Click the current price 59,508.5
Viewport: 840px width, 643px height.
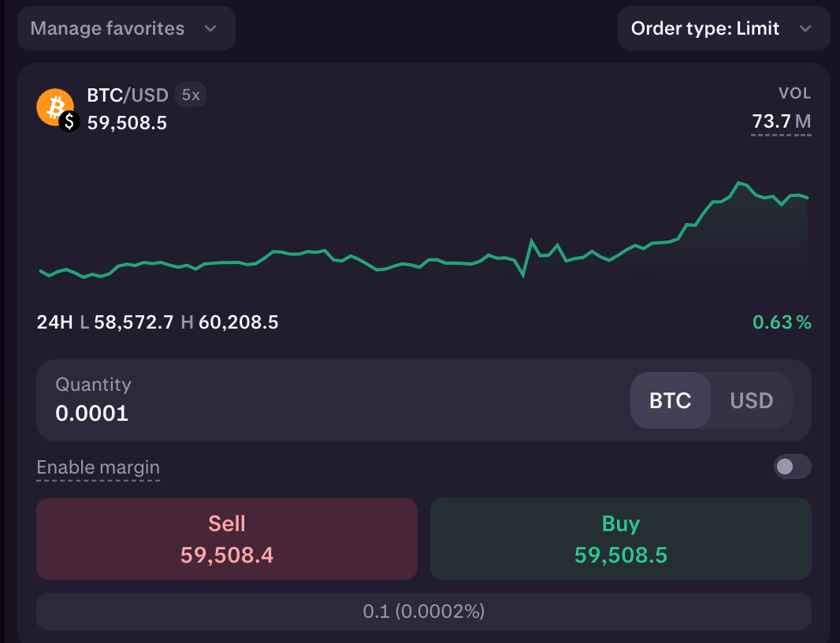click(x=127, y=122)
